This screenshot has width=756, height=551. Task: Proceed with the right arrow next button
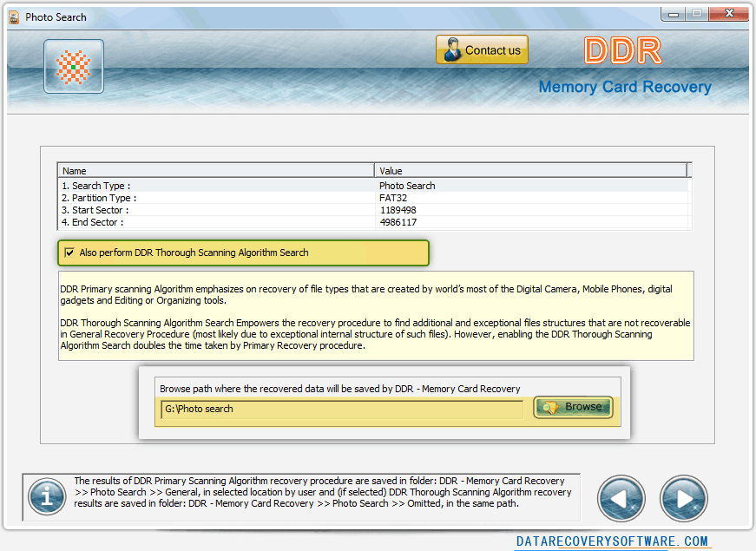684,498
